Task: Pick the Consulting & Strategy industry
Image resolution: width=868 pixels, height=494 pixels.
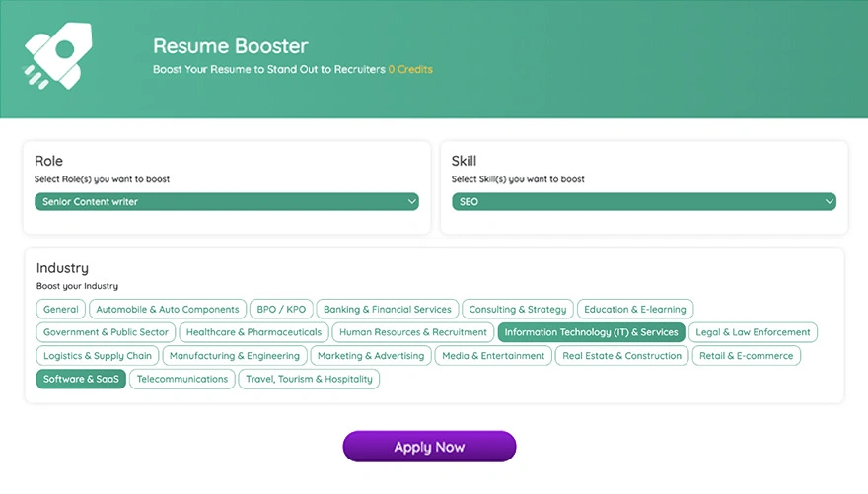Action: pos(518,309)
